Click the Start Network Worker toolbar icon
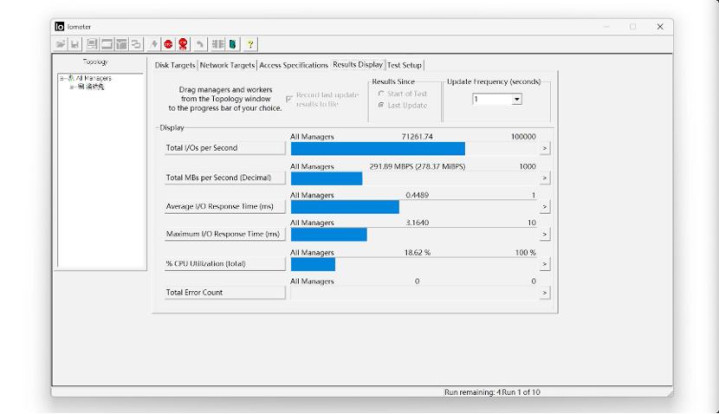The image size is (719, 414). [121, 44]
